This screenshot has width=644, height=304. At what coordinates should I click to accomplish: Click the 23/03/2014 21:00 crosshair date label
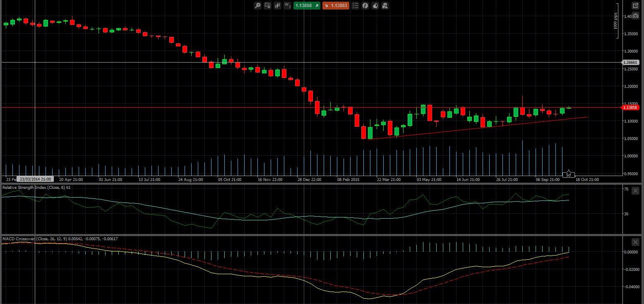(x=34, y=179)
